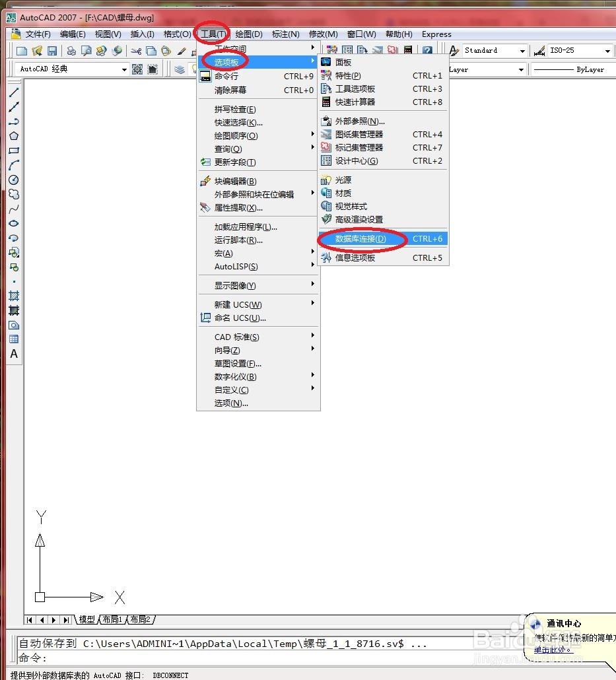This screenshot has width=616, height=680.
Task: Select 清除屏幕 menu entry
Action: (x=259, y=90)
